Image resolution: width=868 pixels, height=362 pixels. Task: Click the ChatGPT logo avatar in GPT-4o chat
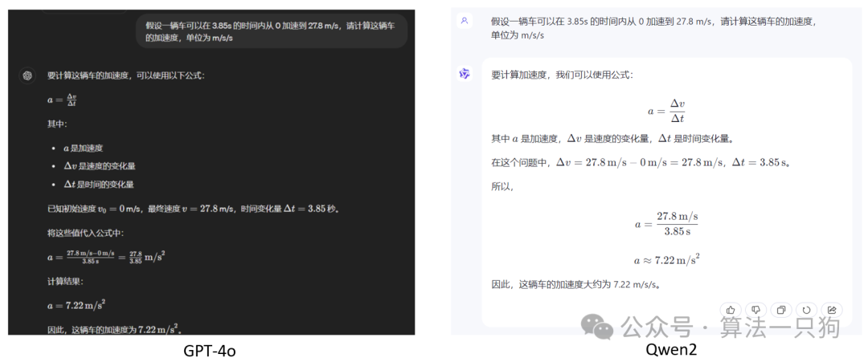(27, 75)
